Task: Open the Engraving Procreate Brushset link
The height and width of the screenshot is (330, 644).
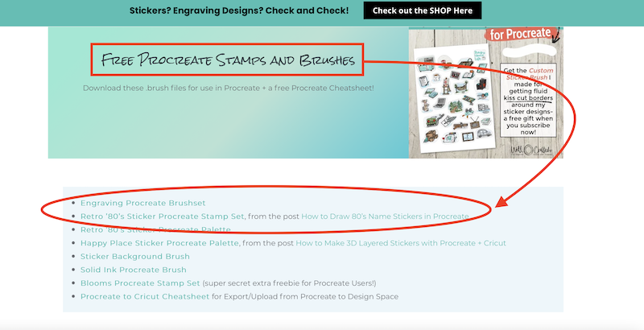Action: point(143,203)
